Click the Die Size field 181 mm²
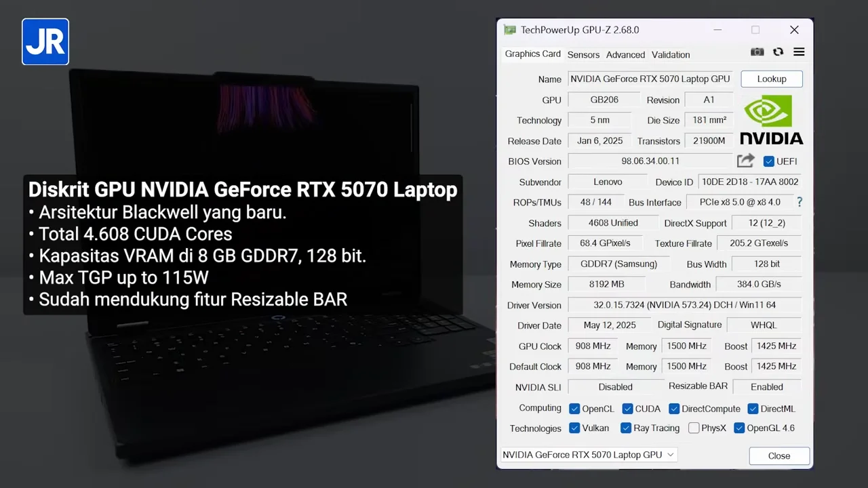Image resolution: width=868 pixels, height=488 pixels. pyautogui.click(x=709, y=120)
